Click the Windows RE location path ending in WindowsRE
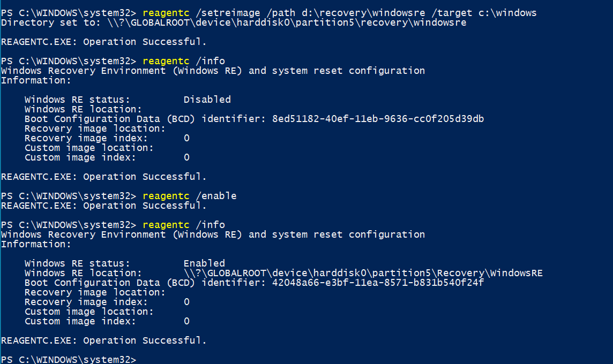 pyautogui.click(x=363, y=273)
